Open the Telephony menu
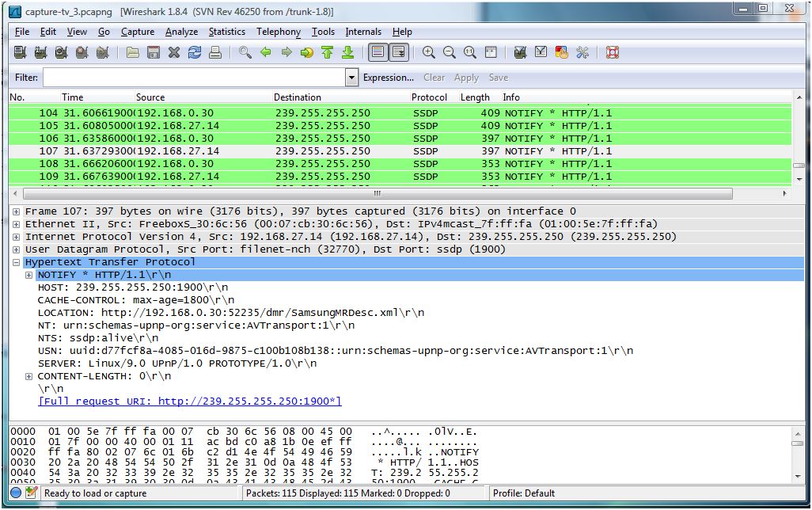Image resolution: width=812 pixels, height=510 pixels. [x=279, y=32]
